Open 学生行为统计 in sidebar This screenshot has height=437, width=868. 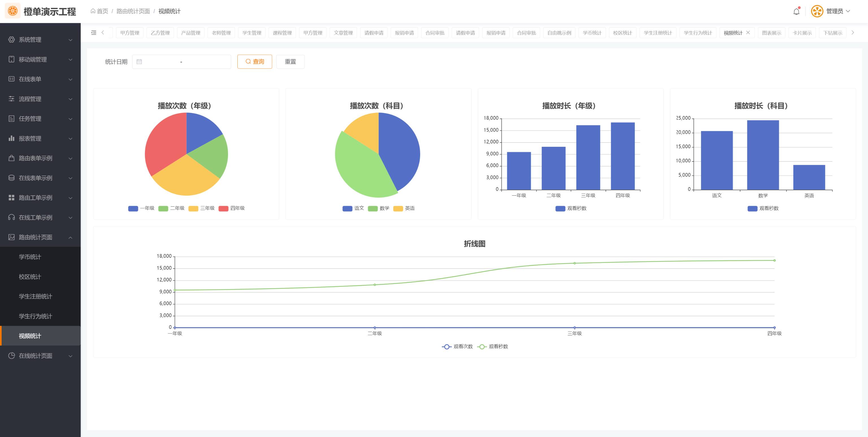point(35,316)
